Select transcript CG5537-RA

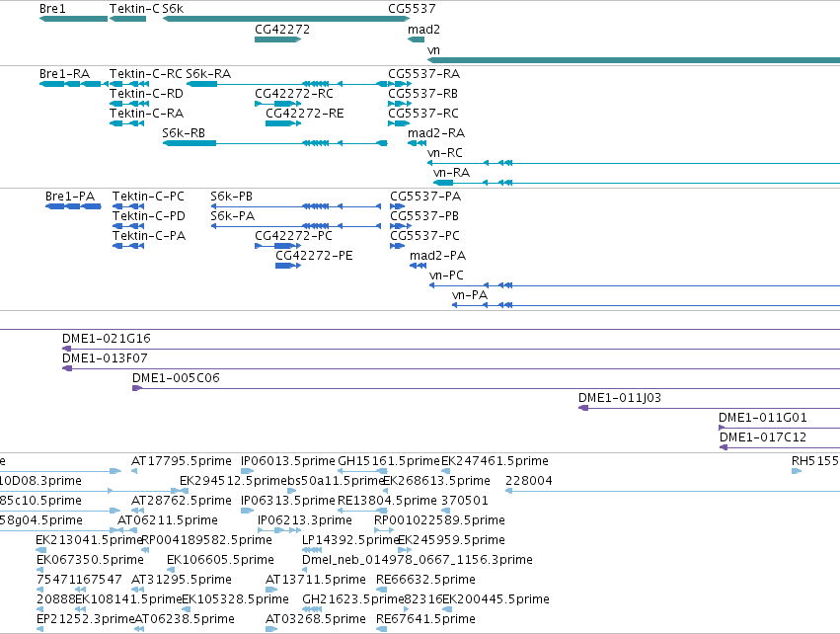tap(400, 84)
